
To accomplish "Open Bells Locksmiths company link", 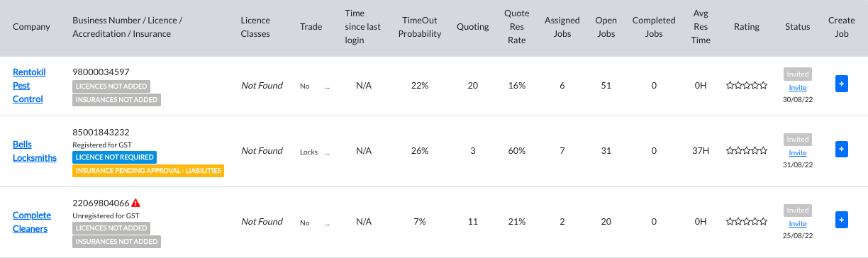I will click(35, 151).
